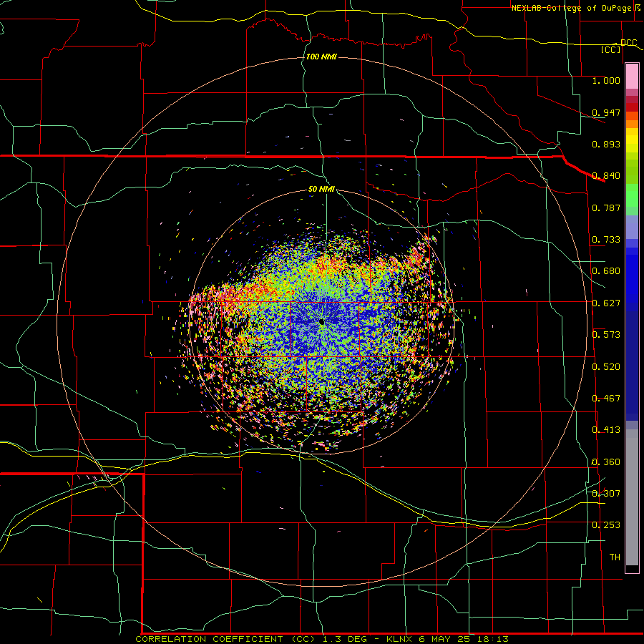Click the 0.360 scale value

[606, 462]
